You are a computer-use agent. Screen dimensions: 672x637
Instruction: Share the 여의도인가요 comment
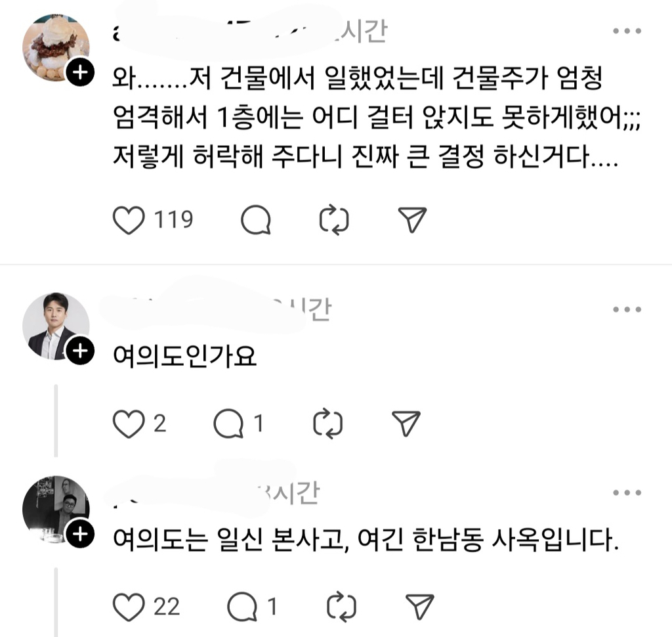pyautogui.click(x=406, y=424)
